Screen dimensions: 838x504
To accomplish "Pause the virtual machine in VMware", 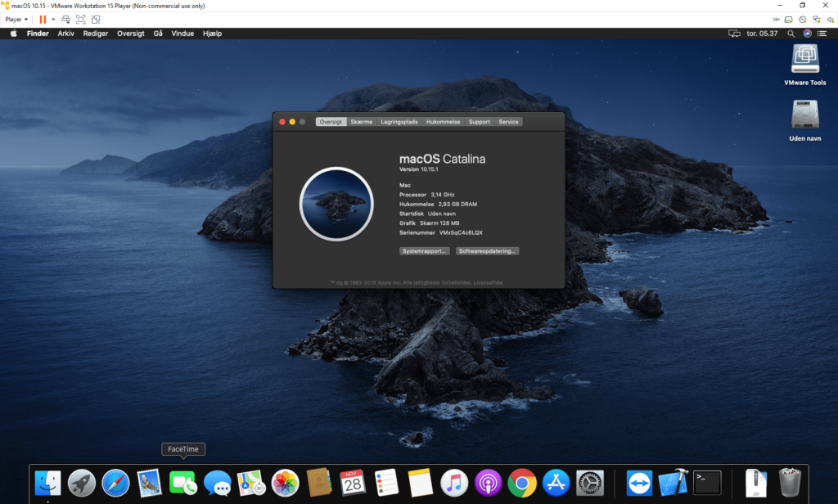I will [x=43, y=20].
